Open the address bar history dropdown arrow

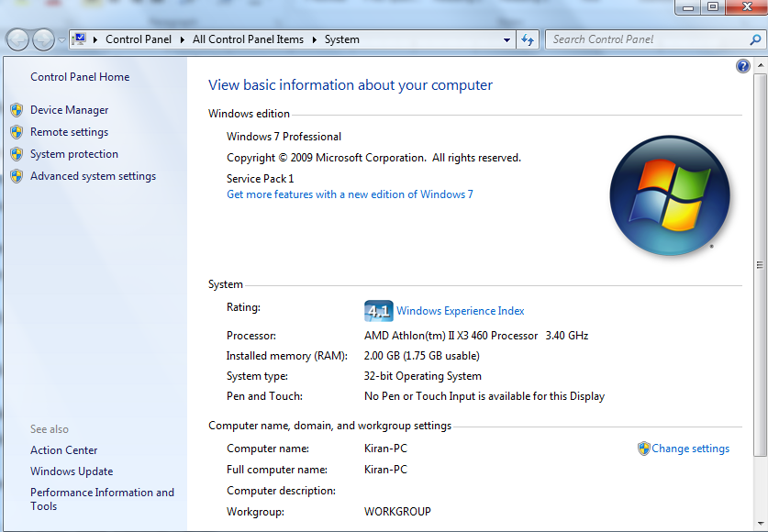point(507,39)
